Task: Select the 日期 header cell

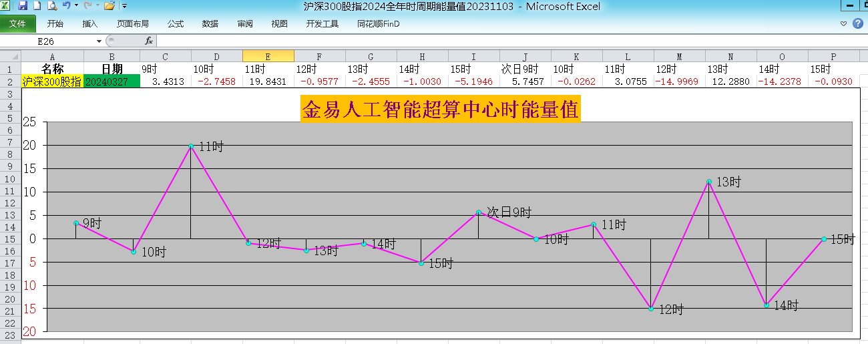Action: point(112,69)
